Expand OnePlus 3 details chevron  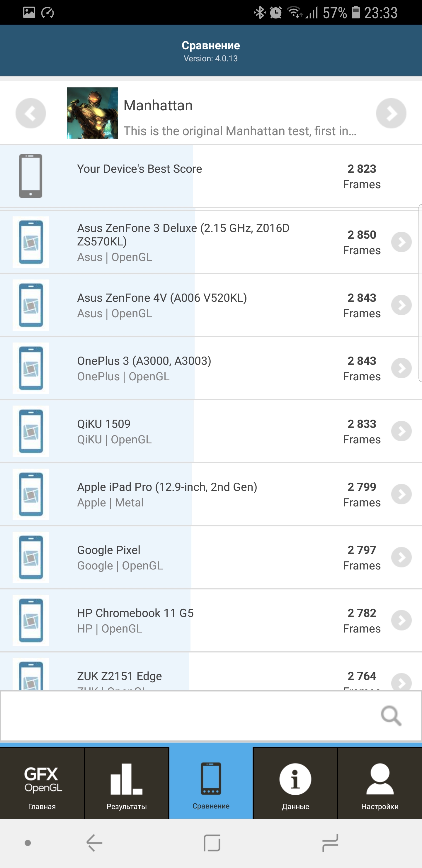click(401, 368)
